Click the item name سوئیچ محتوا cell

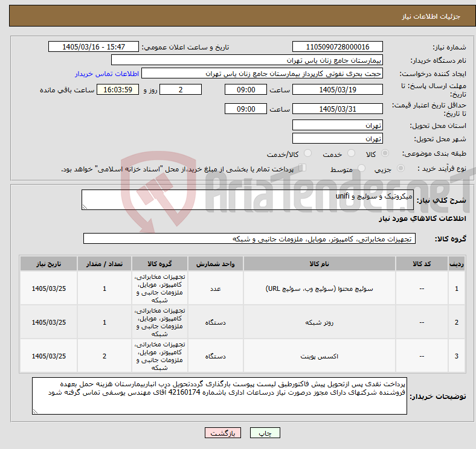[319, 288]
